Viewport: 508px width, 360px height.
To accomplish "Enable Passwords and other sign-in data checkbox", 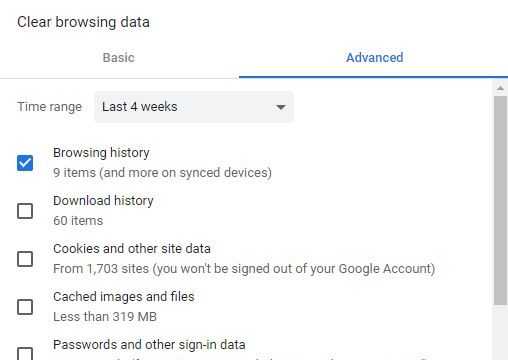I will 25,353.
